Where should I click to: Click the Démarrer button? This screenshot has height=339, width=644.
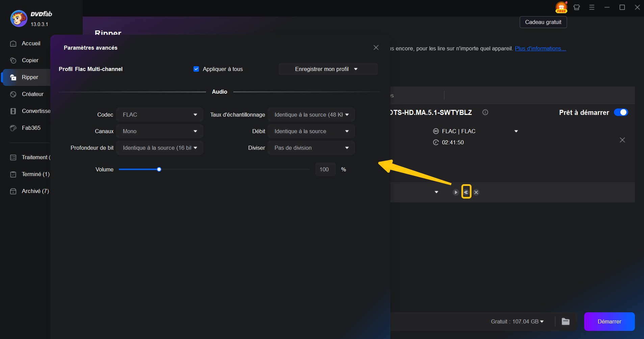click(609, 321)
